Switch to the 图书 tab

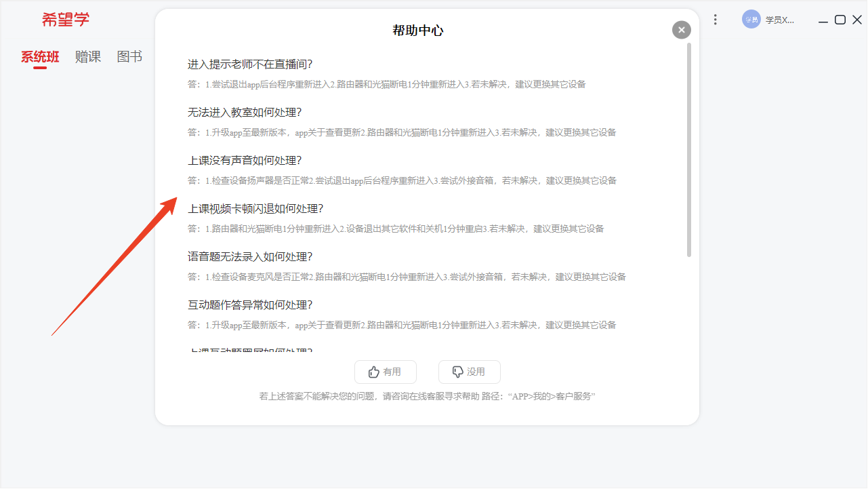pos(129,57)
